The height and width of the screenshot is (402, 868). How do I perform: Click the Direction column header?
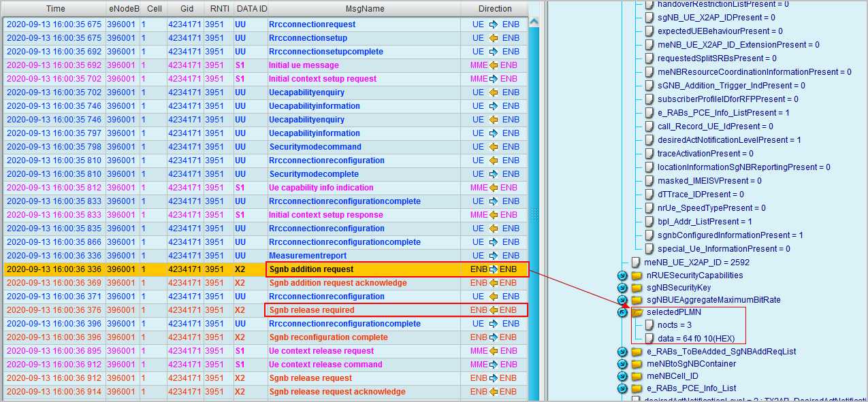pyautogui.click(x=494, y=9)
